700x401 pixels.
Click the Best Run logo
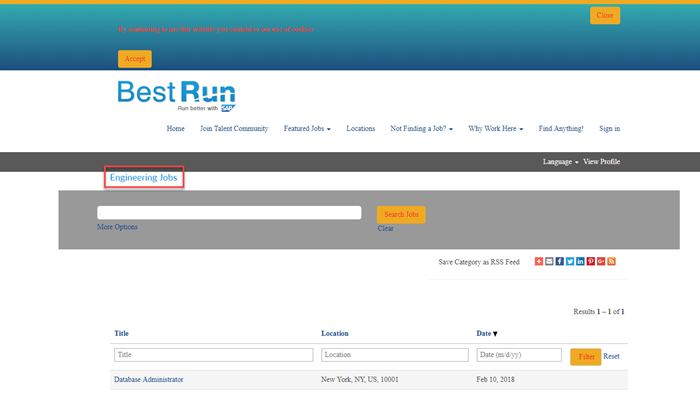coord(177,96)
